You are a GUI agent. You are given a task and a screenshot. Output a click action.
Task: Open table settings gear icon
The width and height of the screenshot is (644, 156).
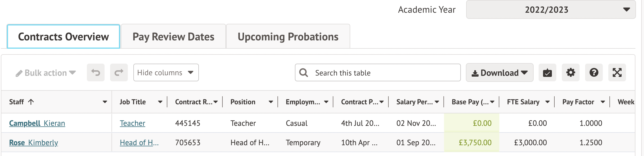click(x=570, y=73)
